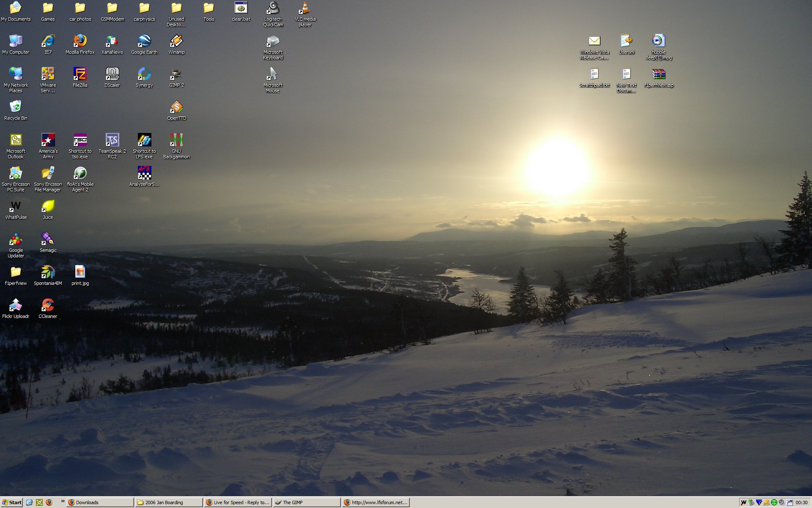Click the FileZilla desktop icon
This screenshot has width=812, height=508.
pyautogui.click(x=80, y=74)
